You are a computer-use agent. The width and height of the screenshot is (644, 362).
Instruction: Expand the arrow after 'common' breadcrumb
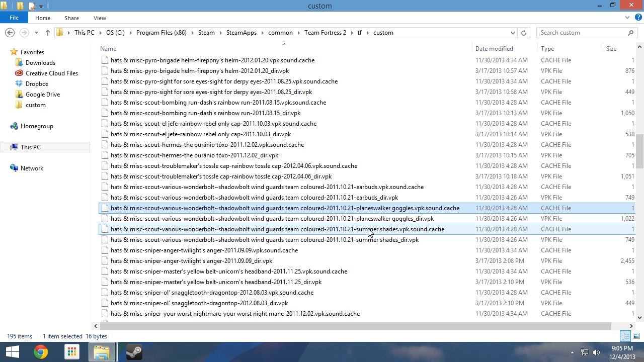coord(298,33)
